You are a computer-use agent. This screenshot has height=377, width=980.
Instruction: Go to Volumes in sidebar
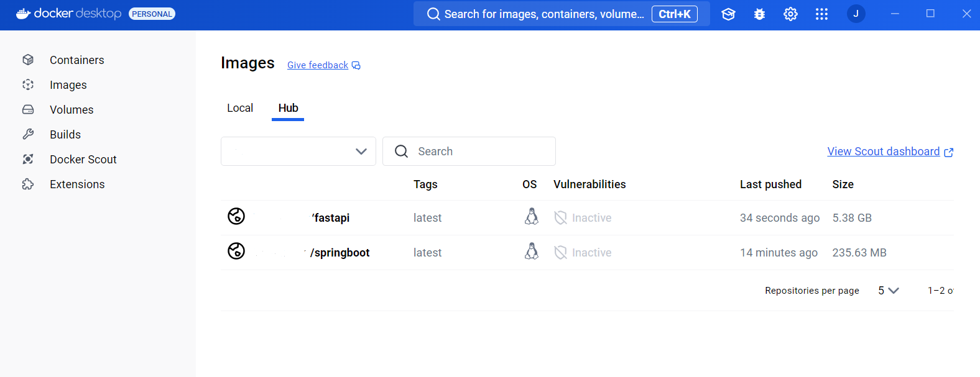(x=72, y=110)
